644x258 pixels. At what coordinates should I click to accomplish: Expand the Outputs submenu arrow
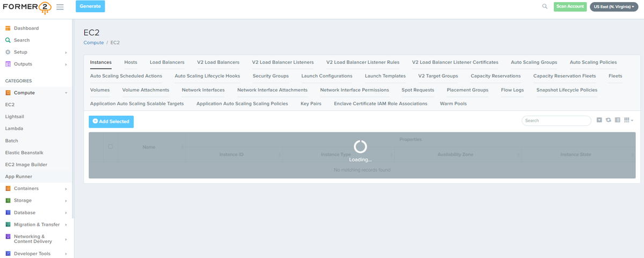coord(65,64)
